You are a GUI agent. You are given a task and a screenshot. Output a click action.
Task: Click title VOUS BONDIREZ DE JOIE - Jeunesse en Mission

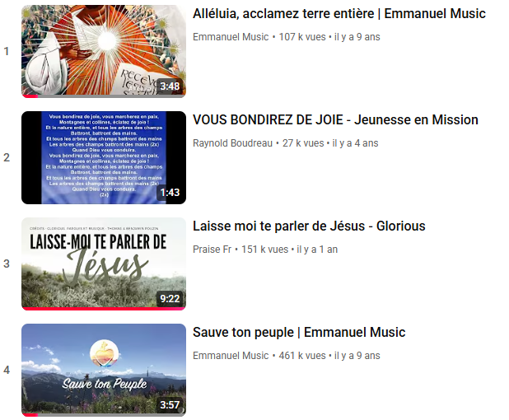(x=335, y=119)
